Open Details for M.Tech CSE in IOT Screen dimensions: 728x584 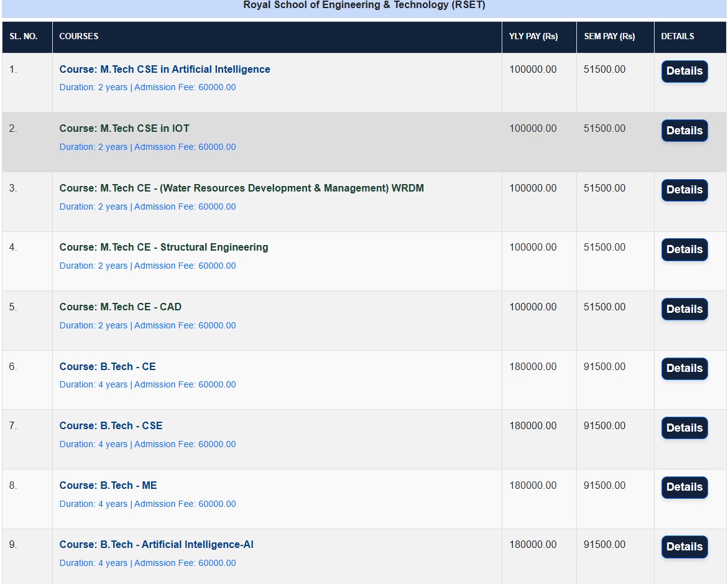(684, 131)
